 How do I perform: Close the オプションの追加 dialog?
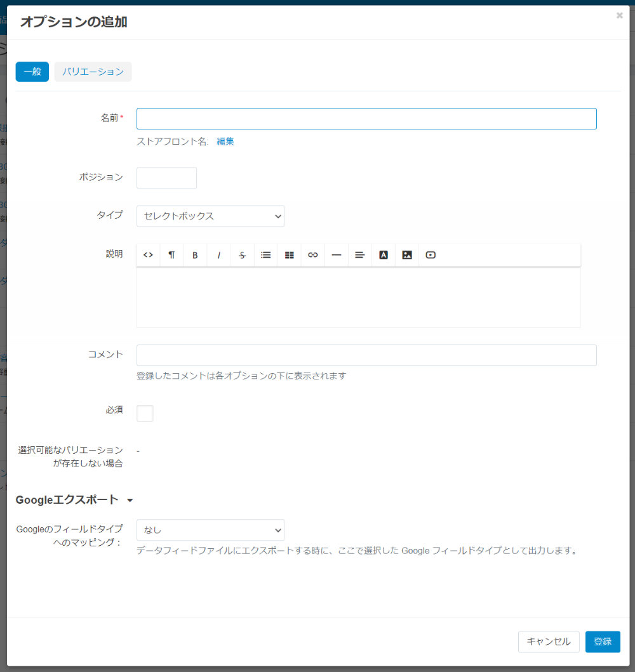tap(620, 15)
